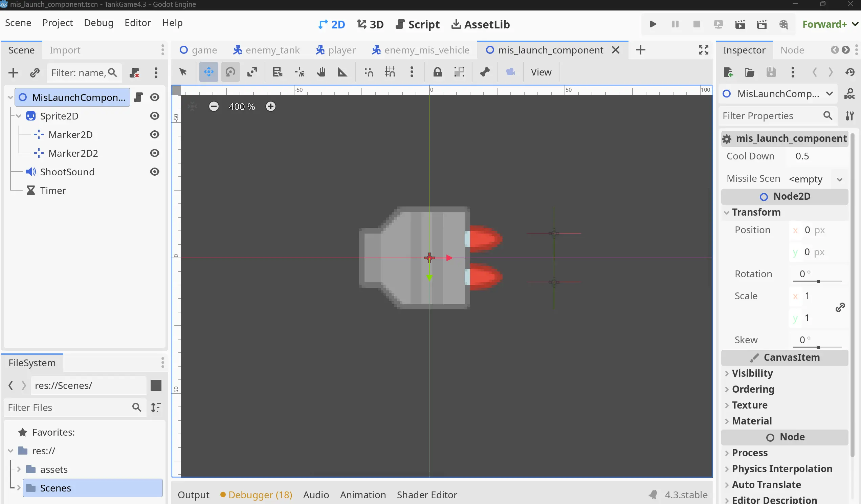This screenshot has width=861, height=504.
Task: Group the selected node's children
Action: (x=459, y=72)
